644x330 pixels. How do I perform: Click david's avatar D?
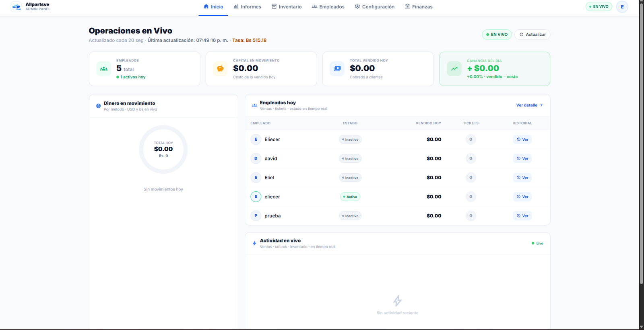256,158
